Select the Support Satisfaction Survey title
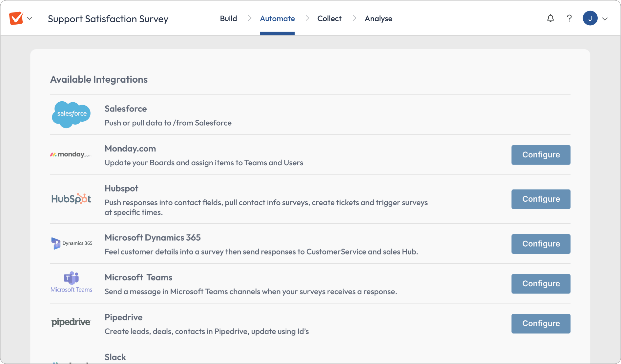Viewport: 621px width, 364px height. coord(108,19)
